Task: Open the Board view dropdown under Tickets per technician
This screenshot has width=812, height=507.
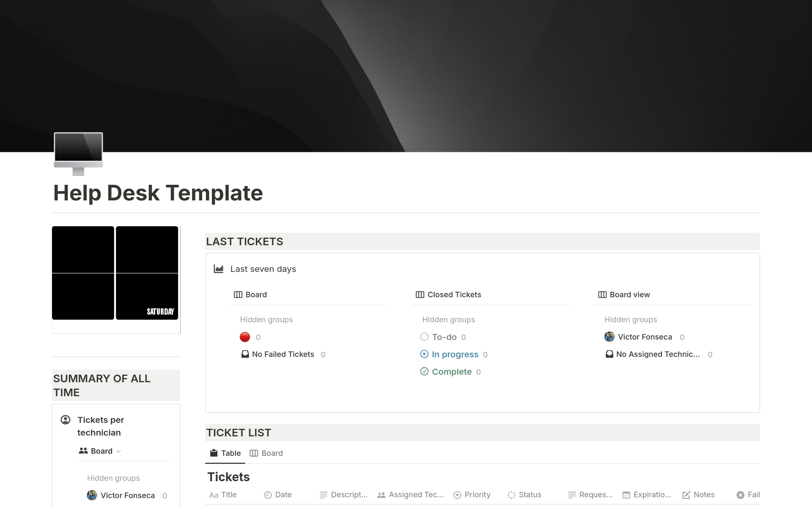Action: 100,451
